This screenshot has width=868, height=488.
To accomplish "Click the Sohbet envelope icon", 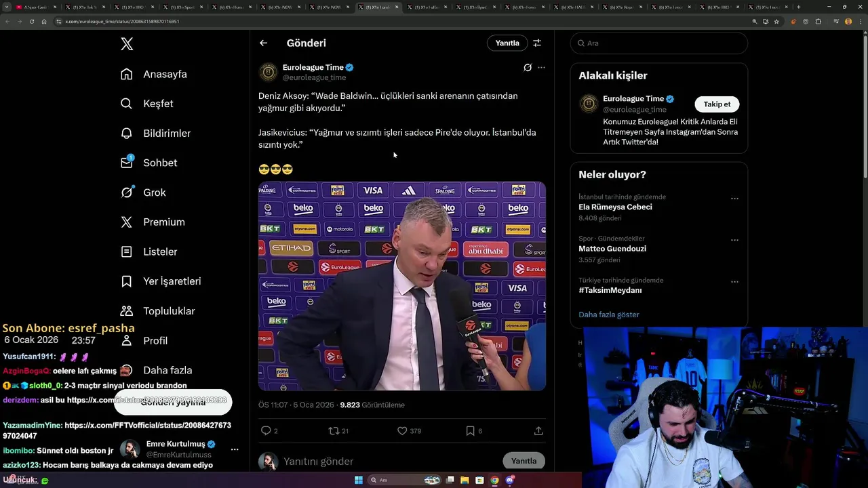I will click(x=127, y=163).
